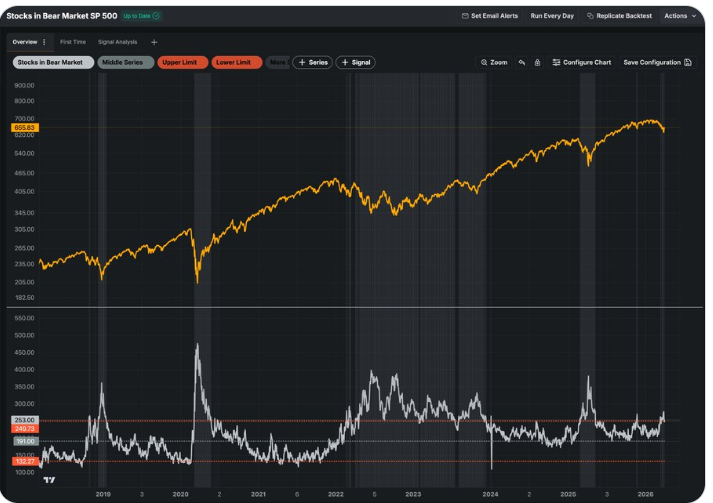
Task: Click the Up to Date status badge
Action: (141, 16)
